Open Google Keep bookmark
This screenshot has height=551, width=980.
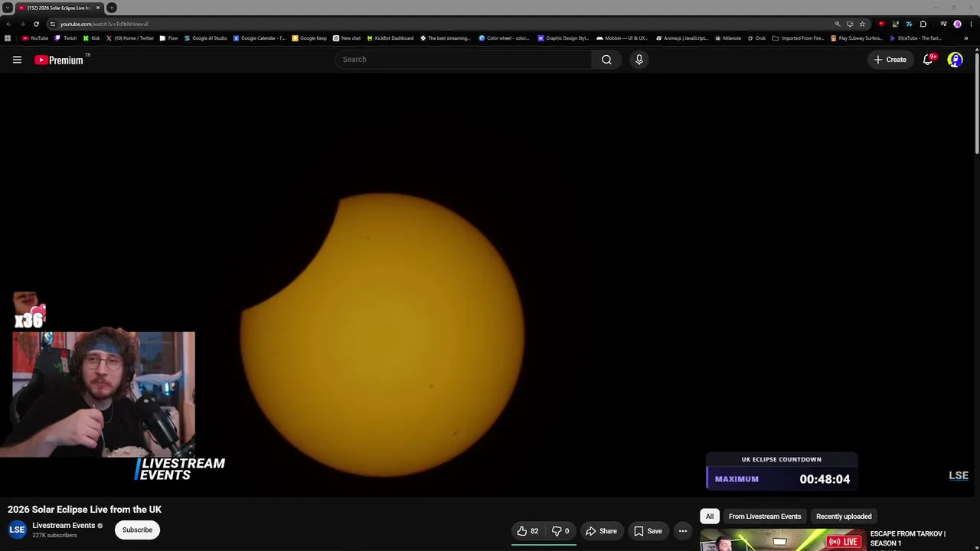click(309, 38)
